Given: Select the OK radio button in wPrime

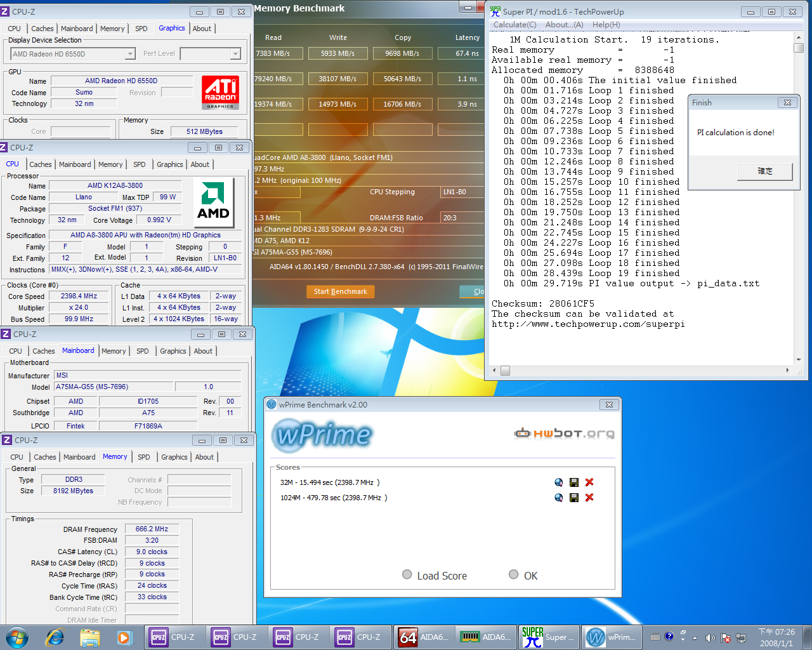Looking at the screenshot, I should tap(514, 574).
